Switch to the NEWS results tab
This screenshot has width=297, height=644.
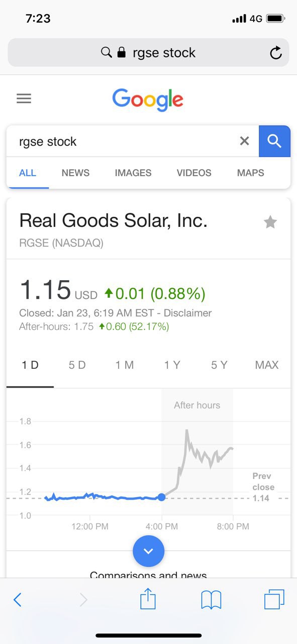[x=75, y=173]
